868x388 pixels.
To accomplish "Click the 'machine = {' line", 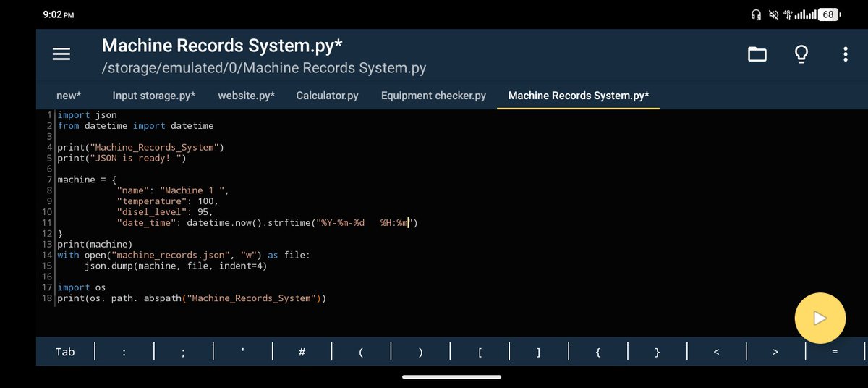I will tap(87, 180).
